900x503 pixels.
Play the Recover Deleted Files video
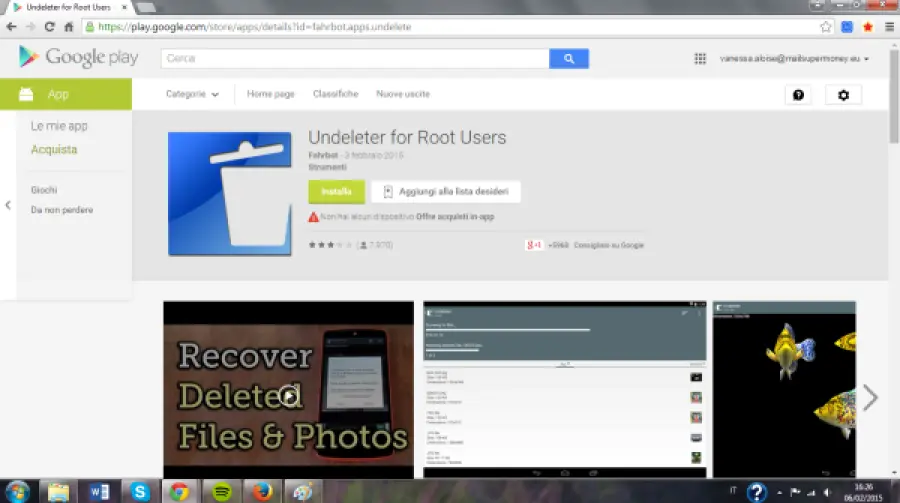coord(289,396)
